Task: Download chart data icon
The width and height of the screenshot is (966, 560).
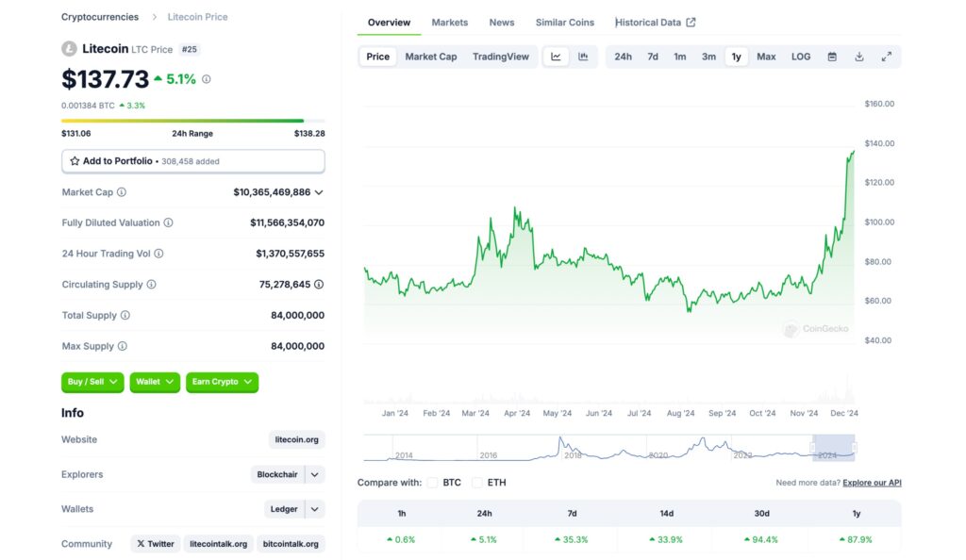Action: pos(858,57)
